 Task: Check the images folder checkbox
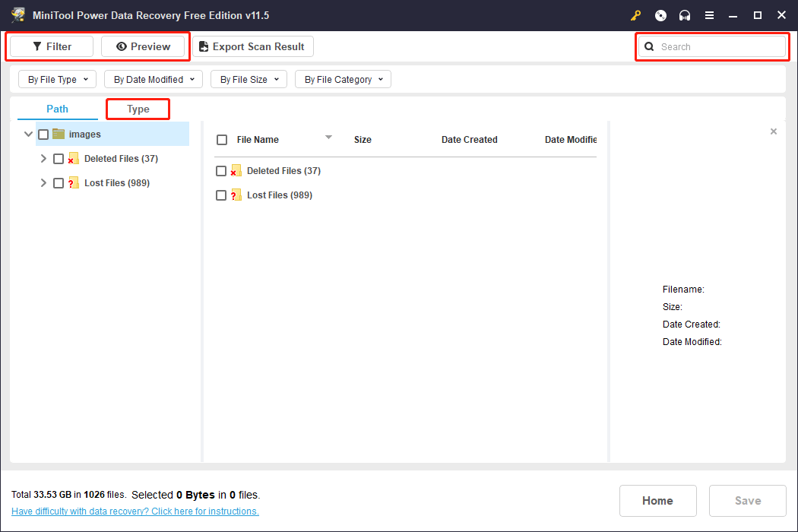pyautogui.click(x=43, y=134)
